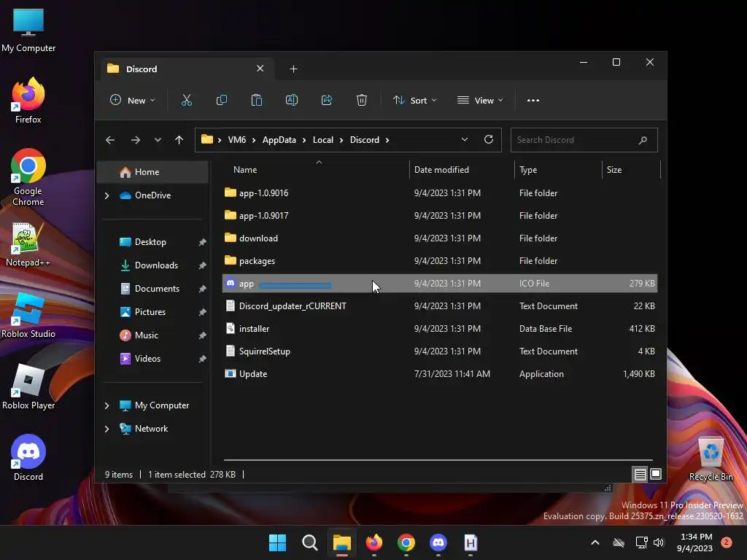Select the installer Data Base File
Image resolution: width=747 pixels, height=560 pixels.
pyautogui.click(x=440, y=329)
